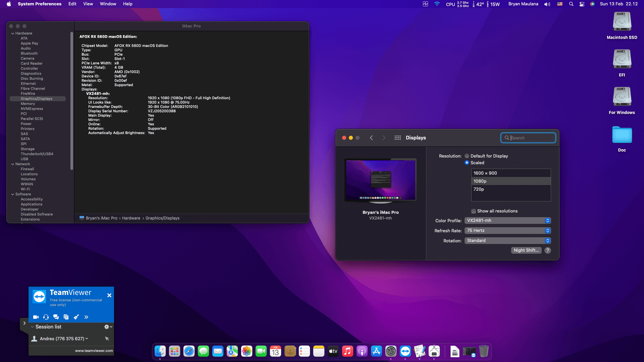The height and width of the screenshot is (362, 644).
Task: Open TeamViewer icon in the Dock
Action: click(x=405, y=351)
